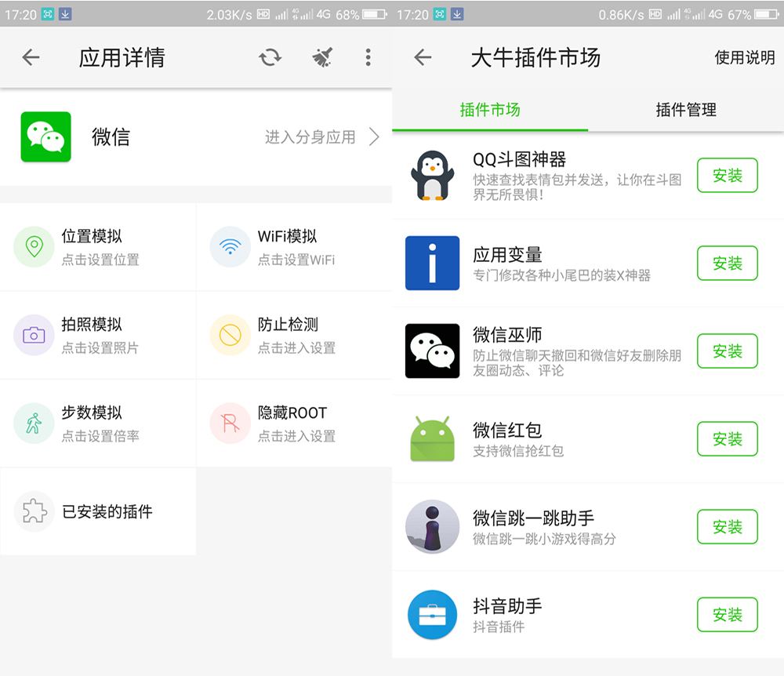
Task: Open 隐藏ROOT label text
Action: tap(292, 413)
